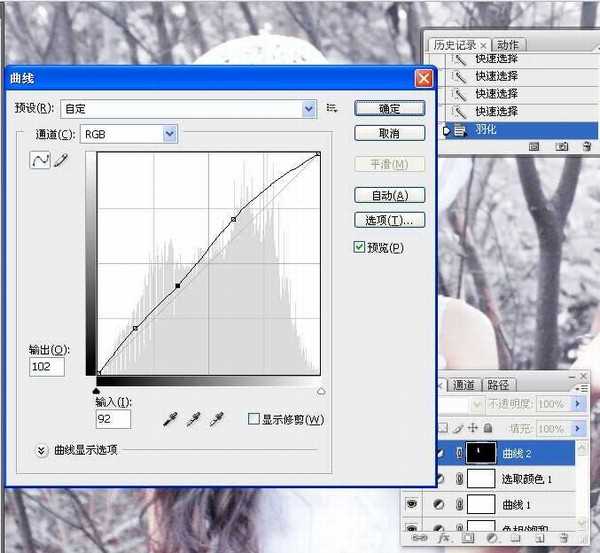600x553 pixels.
Task: Open the 通道 RGB channel dropdown
Action: [x=170, y=133]
